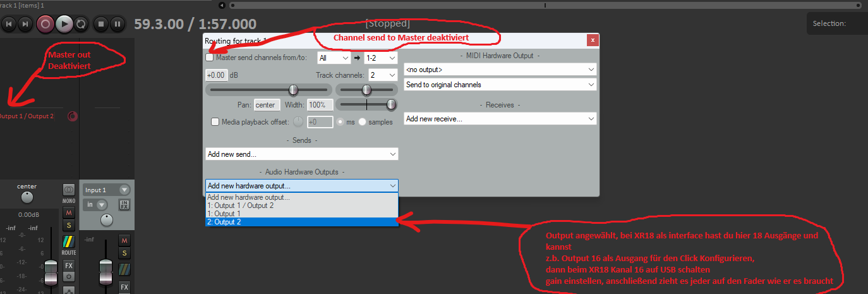Click the scroll-left arrow of timeline scrollbar
Screen dimensions: 868x294
click(x=222, y=5)
